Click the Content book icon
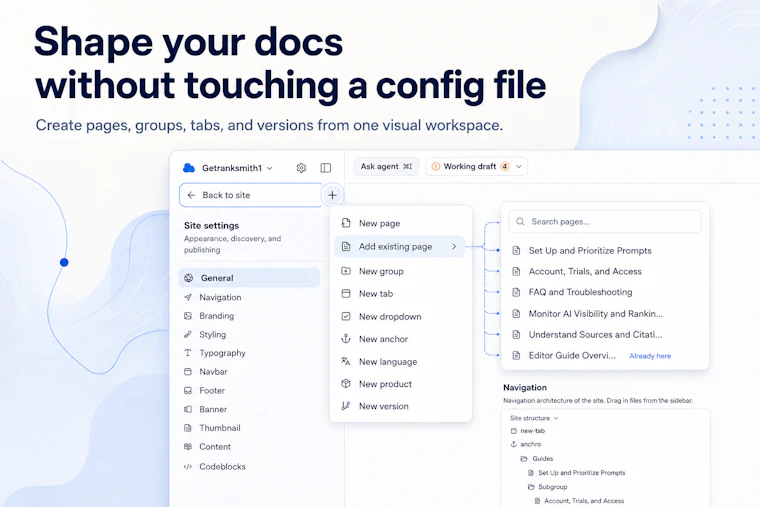760x507 pixels. (x=188, y=446)
